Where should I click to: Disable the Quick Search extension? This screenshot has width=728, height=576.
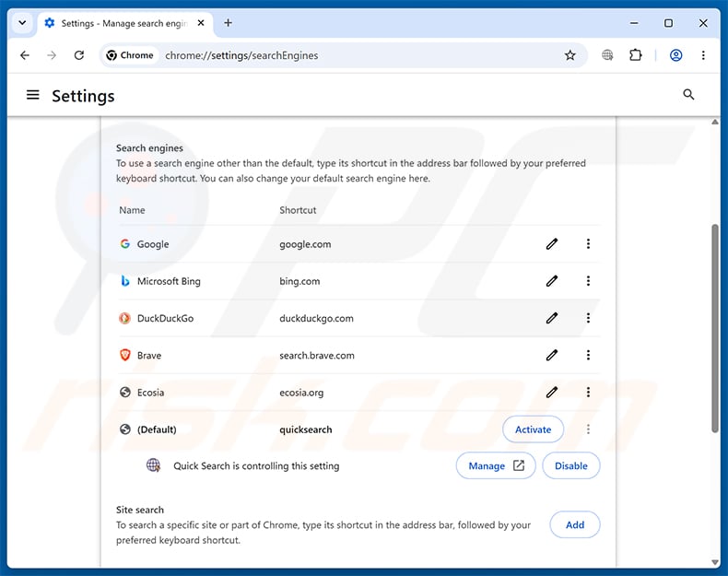click(571, 465)
